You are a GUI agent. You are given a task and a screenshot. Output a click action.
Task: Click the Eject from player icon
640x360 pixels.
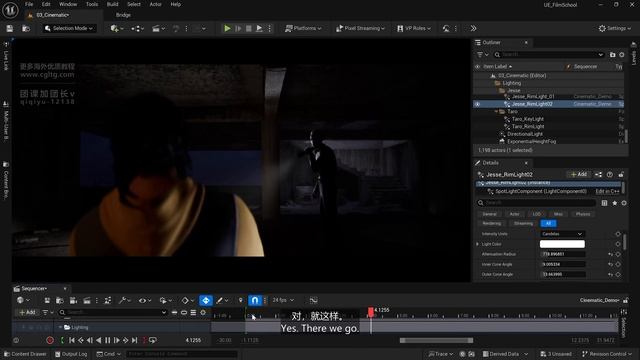259,28
